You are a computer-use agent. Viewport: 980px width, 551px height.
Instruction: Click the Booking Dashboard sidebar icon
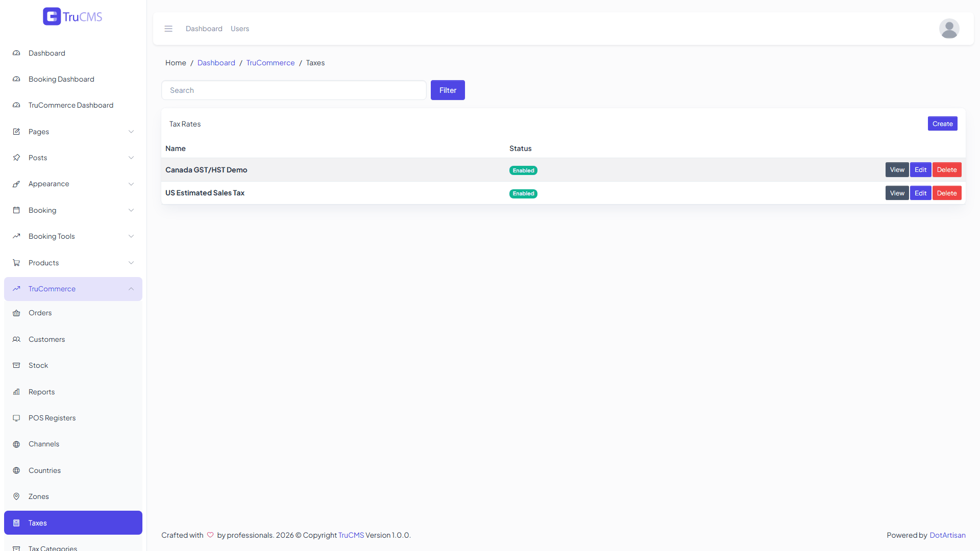pyautogui.click(x=16, y=79)
